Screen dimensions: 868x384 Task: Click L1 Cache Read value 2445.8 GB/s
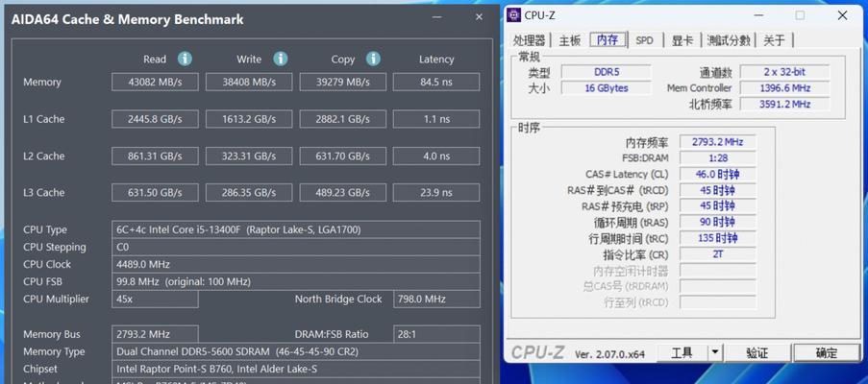(x=155, y=119)
